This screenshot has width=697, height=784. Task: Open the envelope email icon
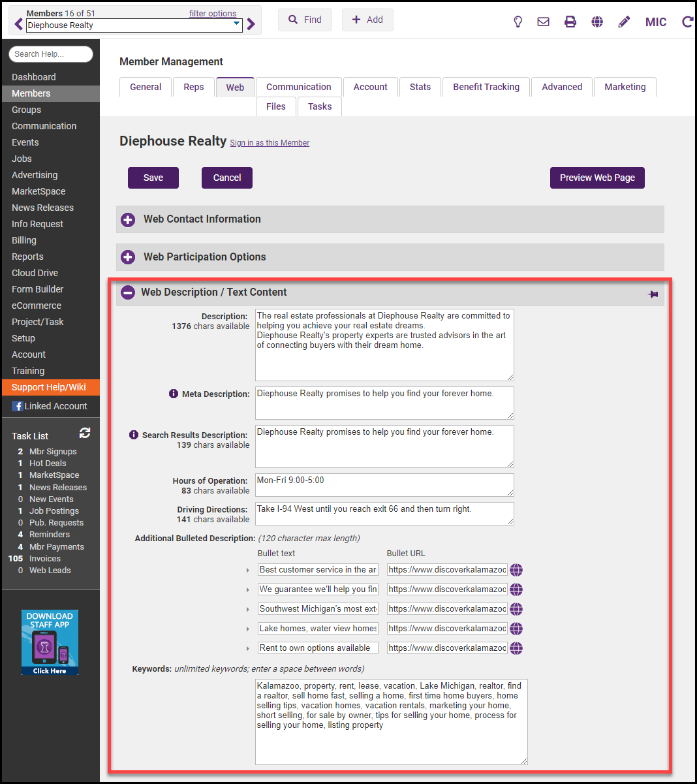(x=543, y=22)
